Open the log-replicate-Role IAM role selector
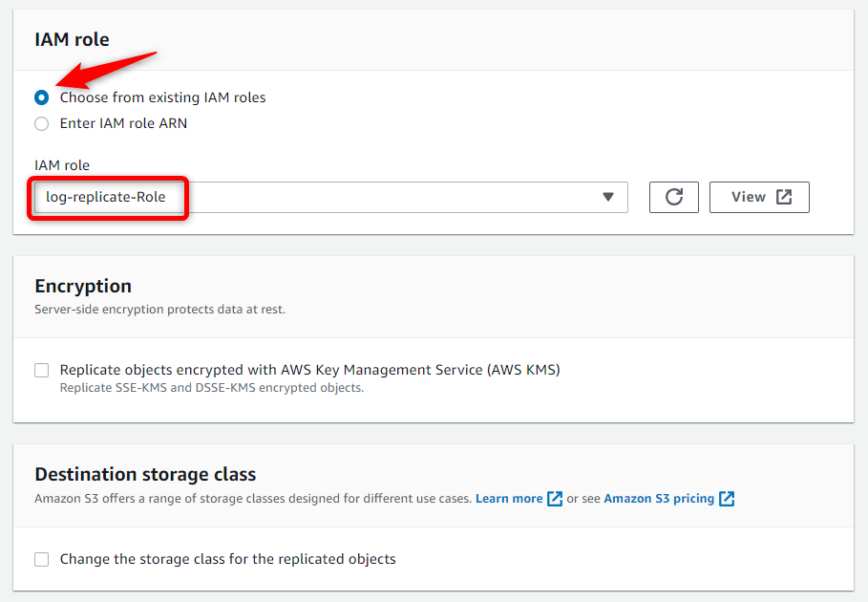 pos(331,197)
